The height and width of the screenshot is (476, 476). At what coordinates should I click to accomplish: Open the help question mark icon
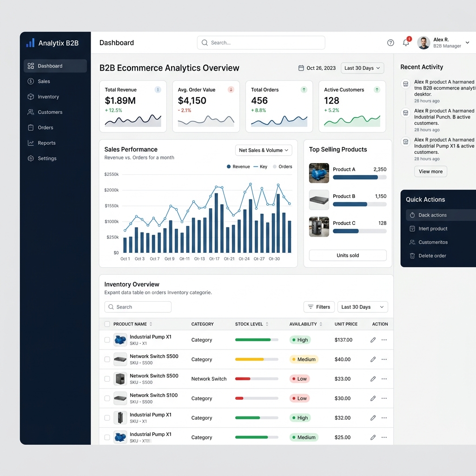390,43
